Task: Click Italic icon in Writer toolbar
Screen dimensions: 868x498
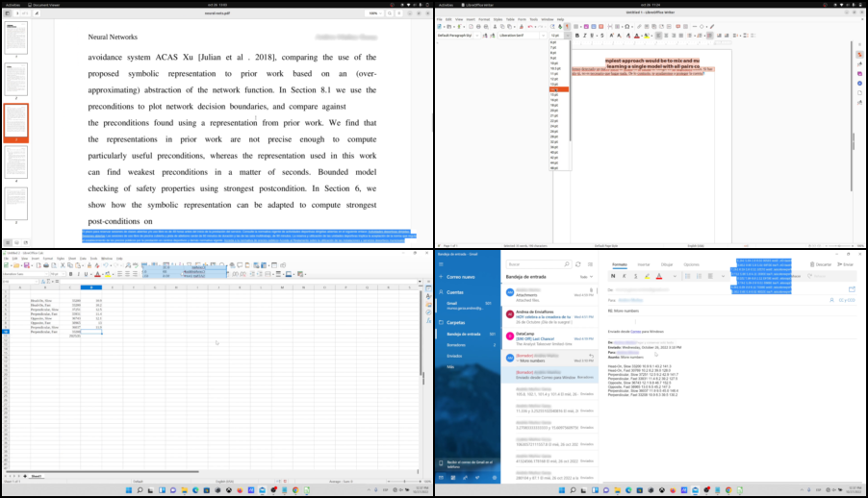Action: tap(584, 36)
